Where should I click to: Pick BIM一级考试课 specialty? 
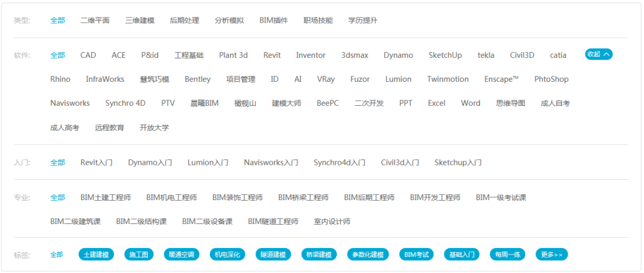pyautogui.click(x=501, y=198)
